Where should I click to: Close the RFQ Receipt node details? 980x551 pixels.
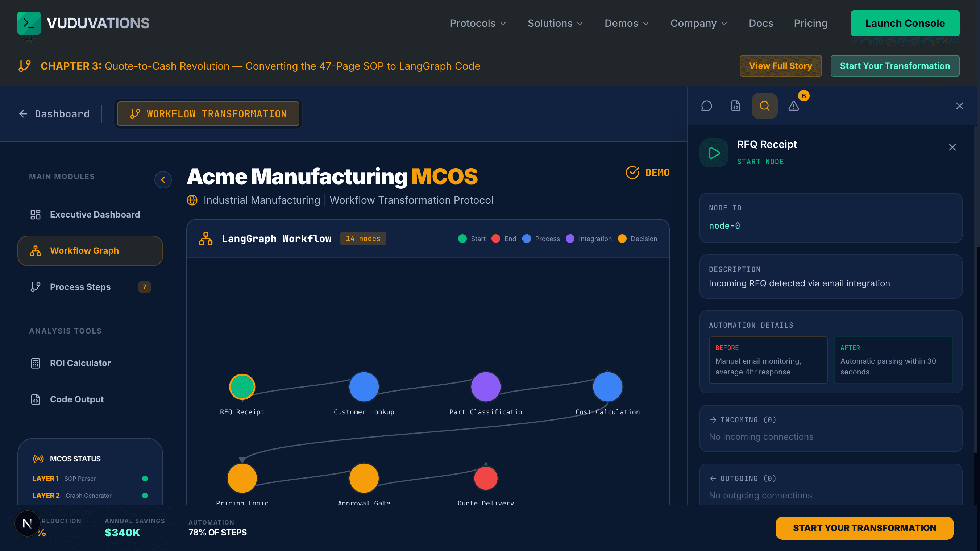pyautogui.click(x=952, y=147)
